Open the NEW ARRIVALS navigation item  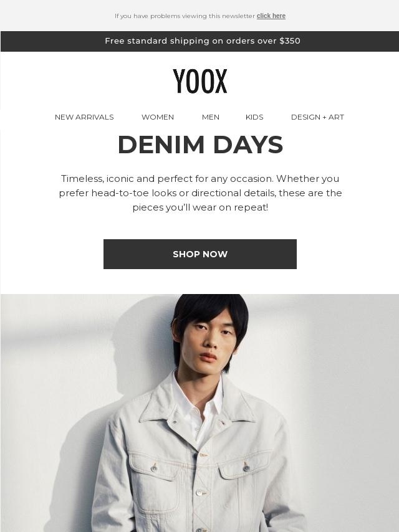click(x=84, y=117)
